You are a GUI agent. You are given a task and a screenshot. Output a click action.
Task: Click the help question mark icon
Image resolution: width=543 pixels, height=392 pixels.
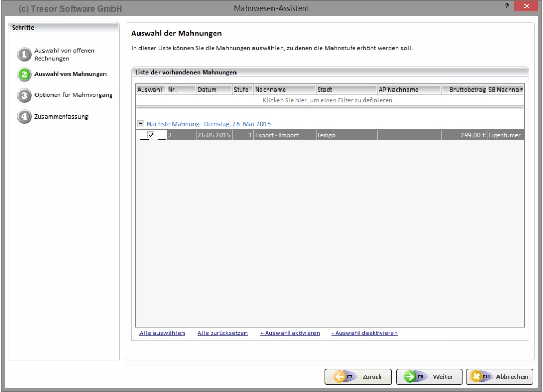(507, 6)
